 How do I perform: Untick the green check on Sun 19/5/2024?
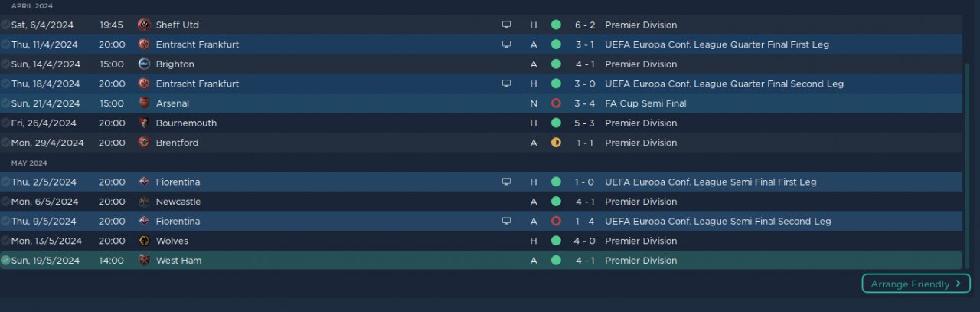pyautogui.click(x=5, y=261)
